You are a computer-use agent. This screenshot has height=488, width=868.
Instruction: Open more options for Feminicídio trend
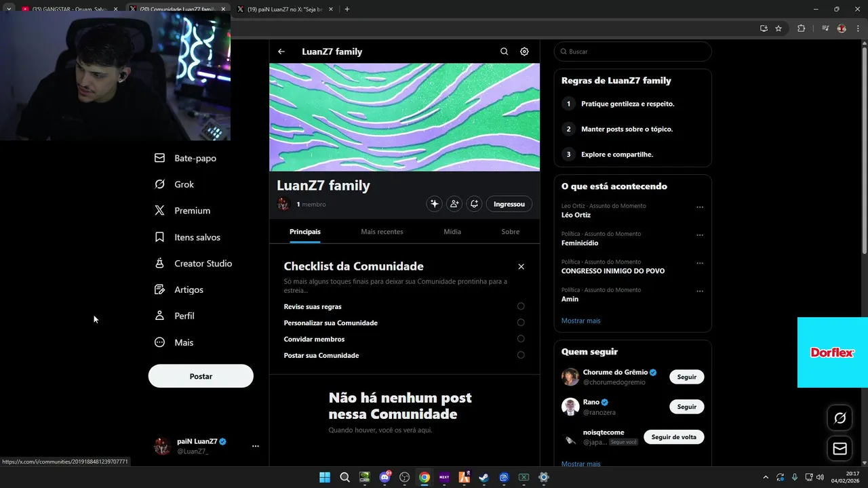pos(700,235)
